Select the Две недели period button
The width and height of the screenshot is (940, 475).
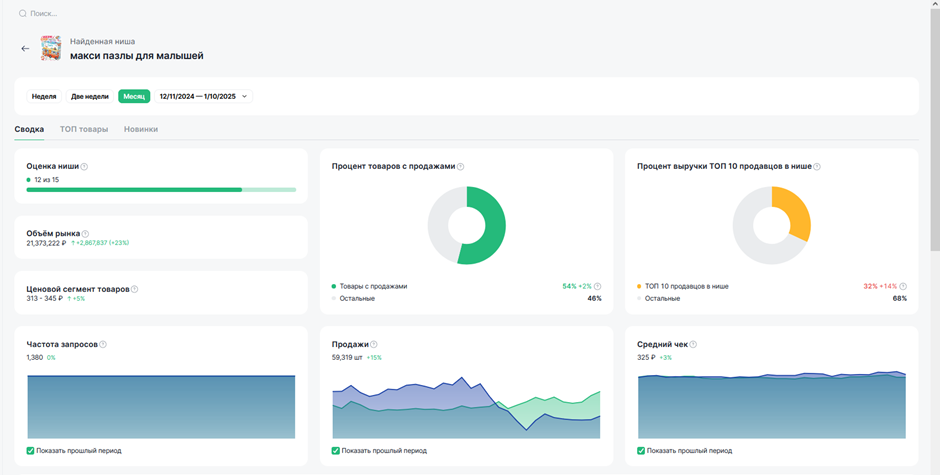click(89, 96)
